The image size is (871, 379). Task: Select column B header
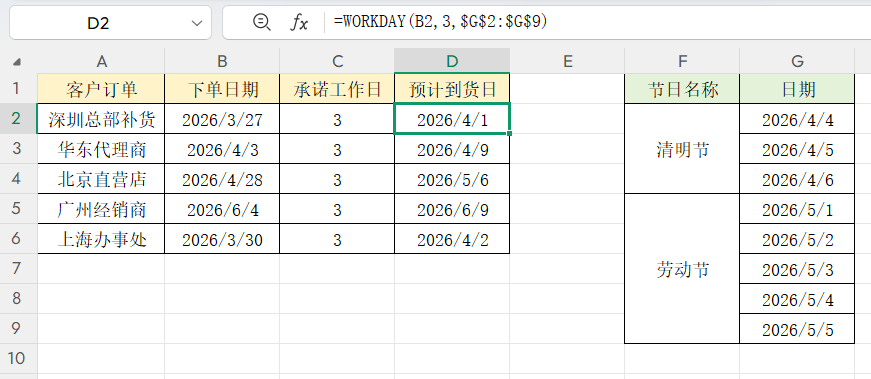(x=222, y=61)
